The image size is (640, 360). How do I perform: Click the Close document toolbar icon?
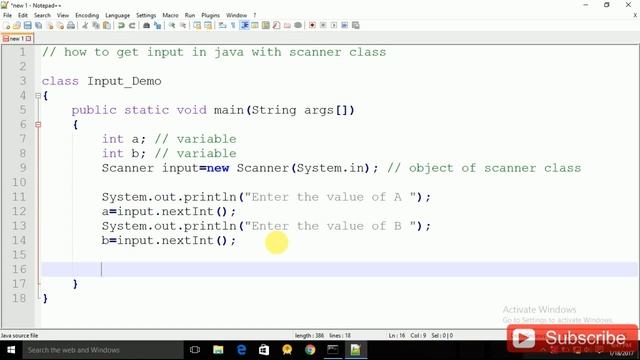(x=49, y=25)
